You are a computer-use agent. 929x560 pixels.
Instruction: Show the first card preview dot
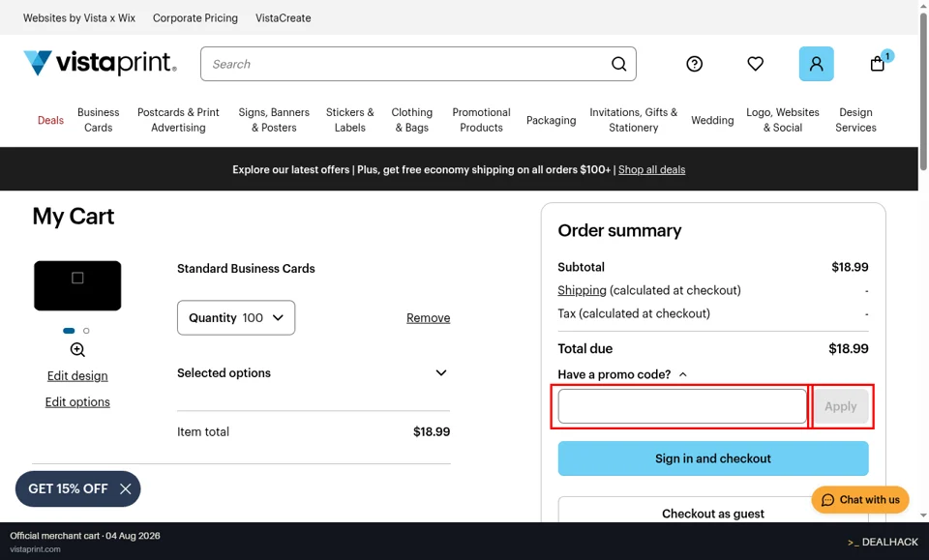point(69,331)
